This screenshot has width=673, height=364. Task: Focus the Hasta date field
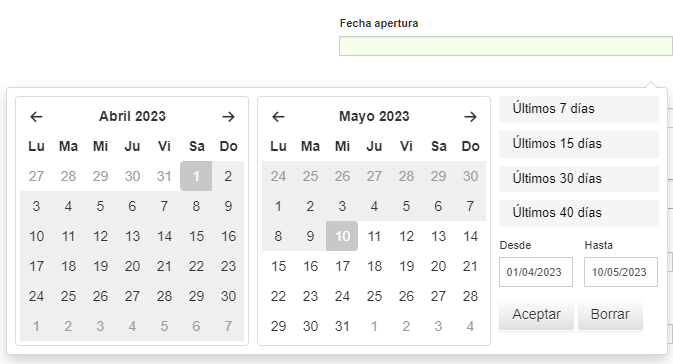pos(621,272)
